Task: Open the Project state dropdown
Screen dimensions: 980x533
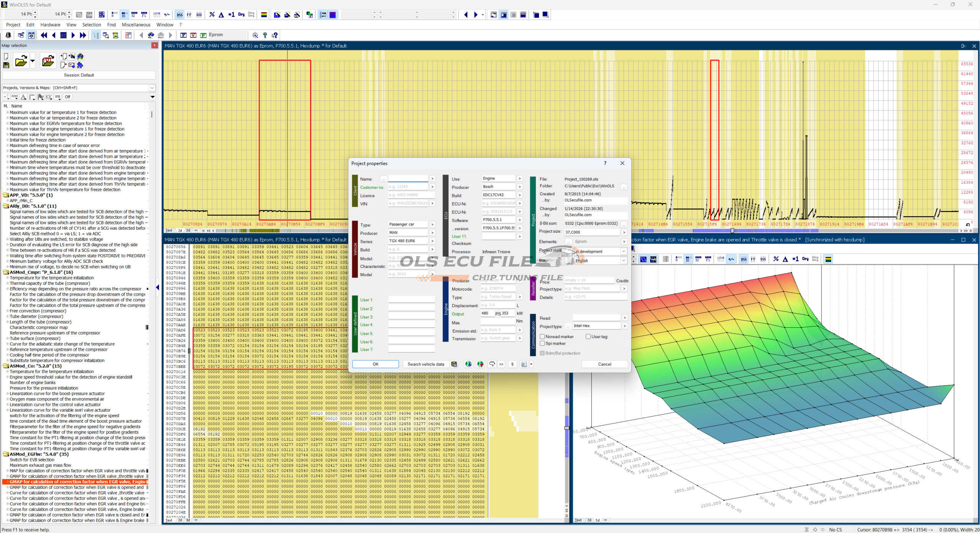Action: pyautogui.click(x=623, y=252)
